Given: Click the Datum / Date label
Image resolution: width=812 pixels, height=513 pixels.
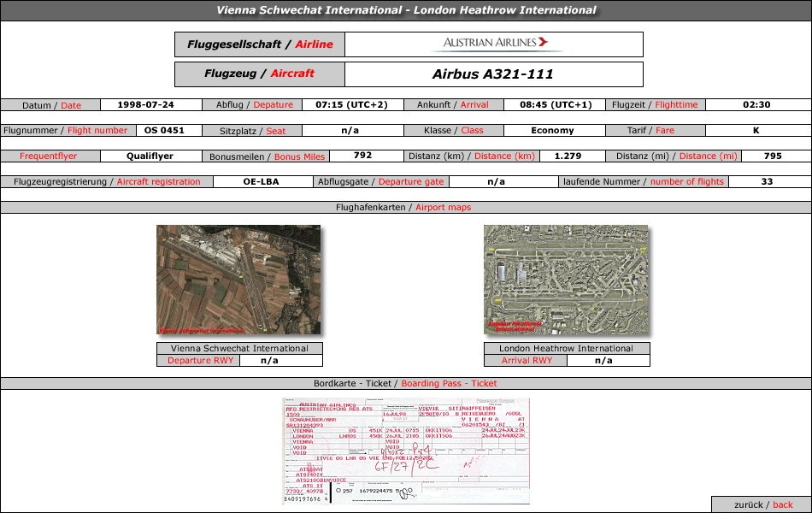Looking at the screenshot, I should click(x=50, y=104).
